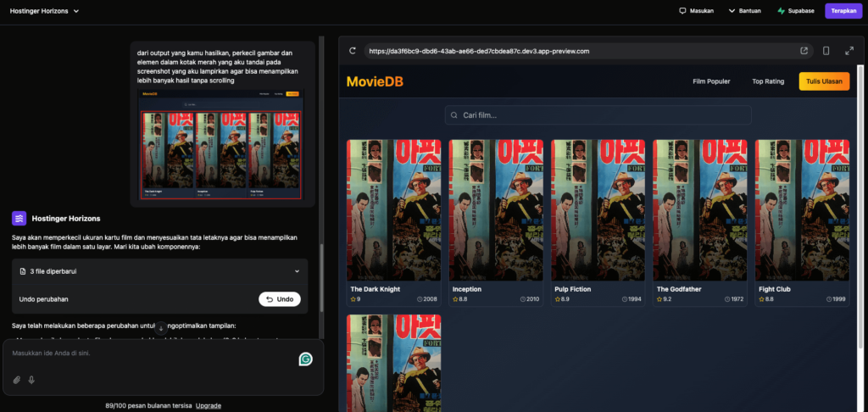
Task: Click the clock icon beside 1999
Action: tap(829, 299)
